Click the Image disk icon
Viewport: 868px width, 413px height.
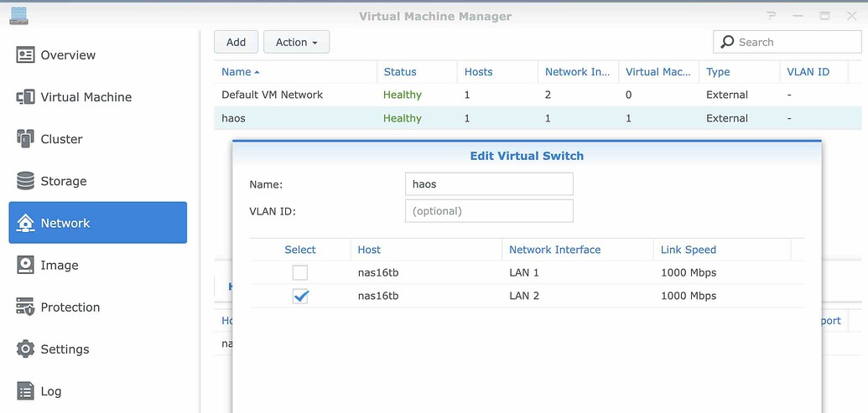[25, 265]
